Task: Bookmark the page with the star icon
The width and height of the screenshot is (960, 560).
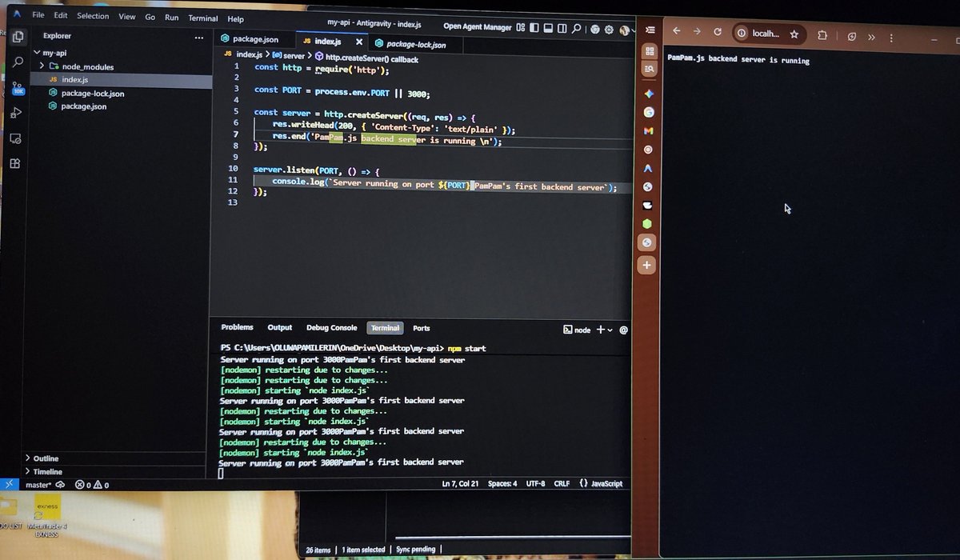Action: pos(794,34)
